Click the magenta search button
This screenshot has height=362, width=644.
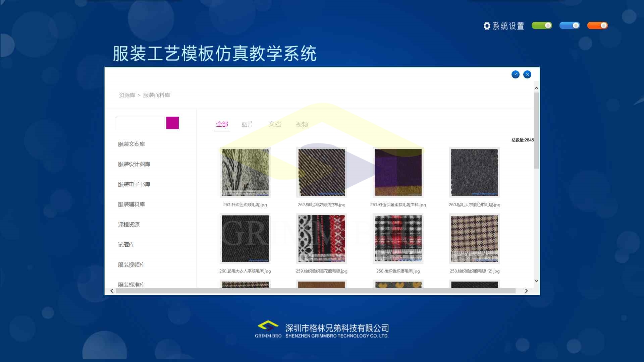172,123
